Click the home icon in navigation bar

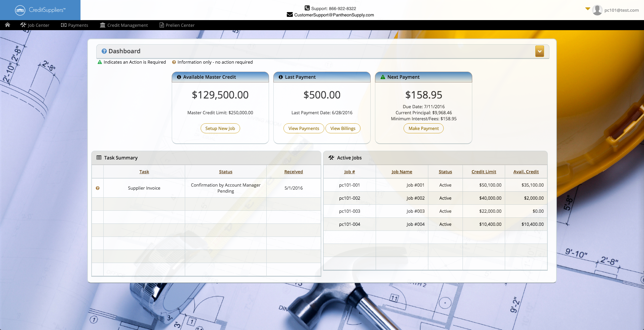coord(7,25)
